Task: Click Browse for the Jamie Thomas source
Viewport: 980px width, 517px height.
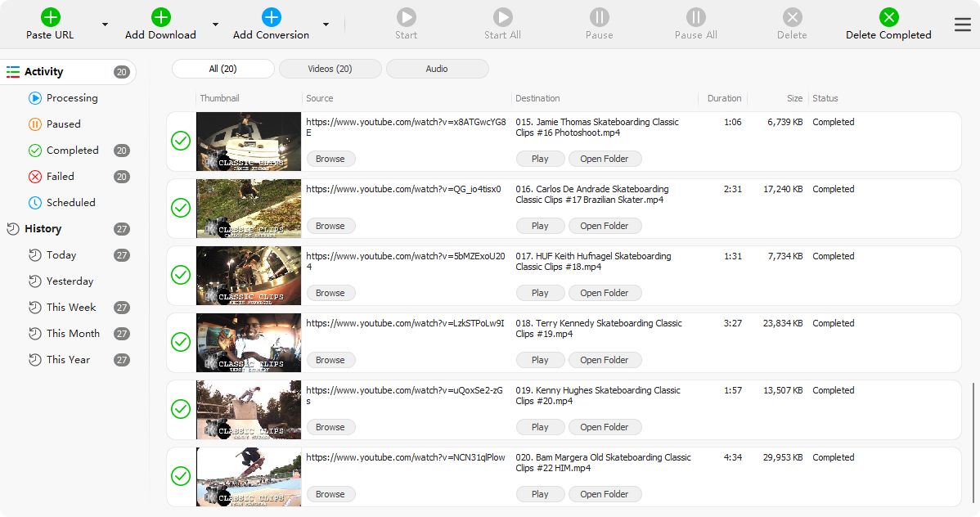Action: 330,159
